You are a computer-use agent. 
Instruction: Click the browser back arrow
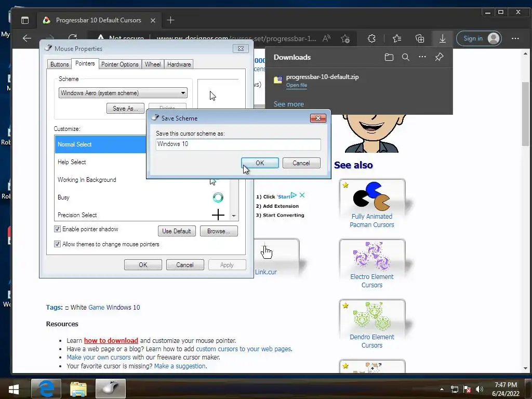click(27, 38)
